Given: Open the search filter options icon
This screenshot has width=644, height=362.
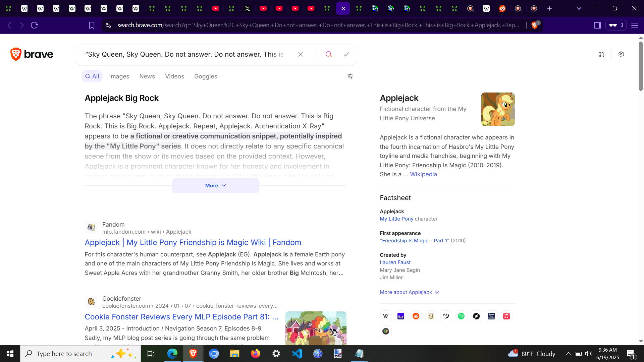Looking at the screenshot, I should [350, 76].
